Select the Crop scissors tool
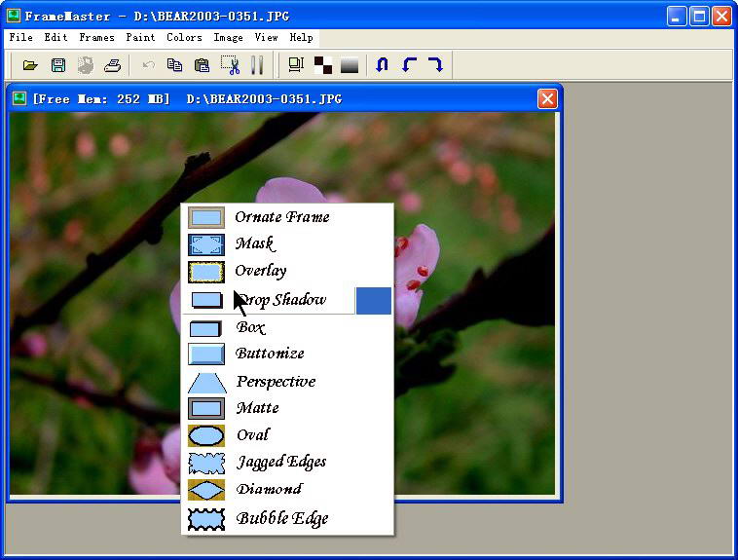The height and width of the screenshot is (560, 738). click(x=230, y=65)
